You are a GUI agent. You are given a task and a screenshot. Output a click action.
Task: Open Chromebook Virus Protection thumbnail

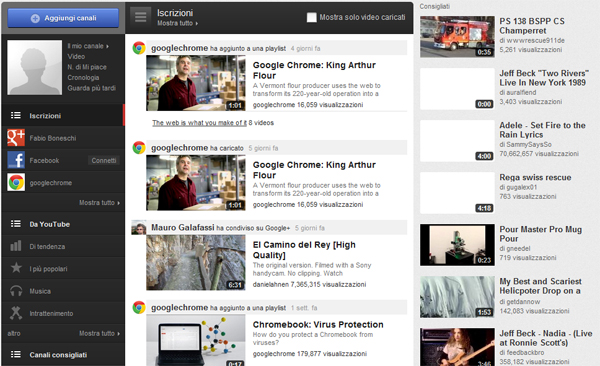click(x=196, y=340)
